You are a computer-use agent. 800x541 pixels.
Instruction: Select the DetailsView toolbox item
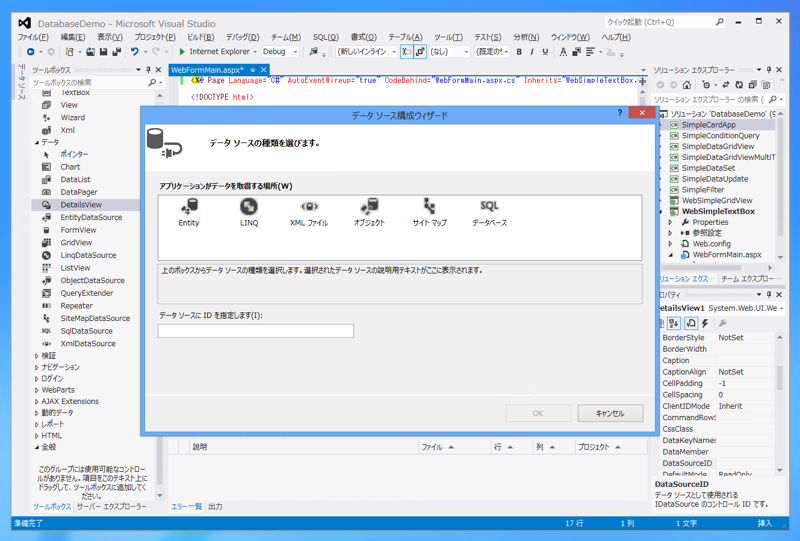(86, 205)
